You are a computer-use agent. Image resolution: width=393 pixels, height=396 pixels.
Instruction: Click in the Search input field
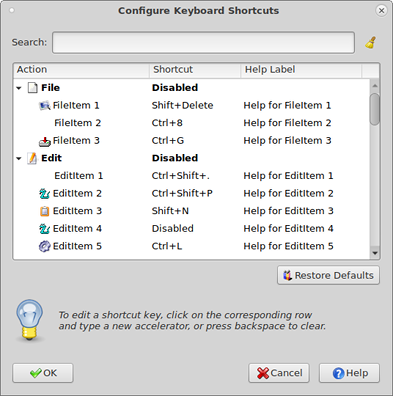[x=203, y=43]
